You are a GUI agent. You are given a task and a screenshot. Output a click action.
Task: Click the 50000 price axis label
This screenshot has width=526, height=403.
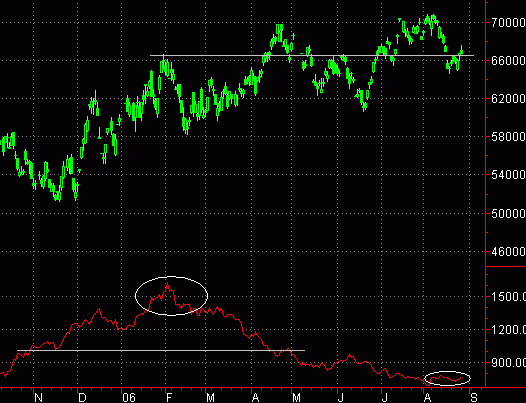508,213
